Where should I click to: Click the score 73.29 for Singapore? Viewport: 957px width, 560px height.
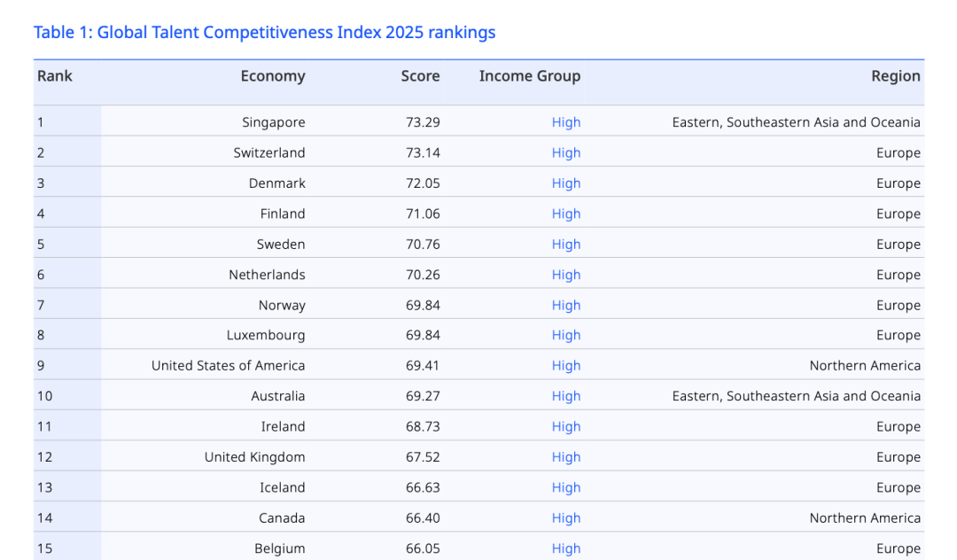coord(422,121)
